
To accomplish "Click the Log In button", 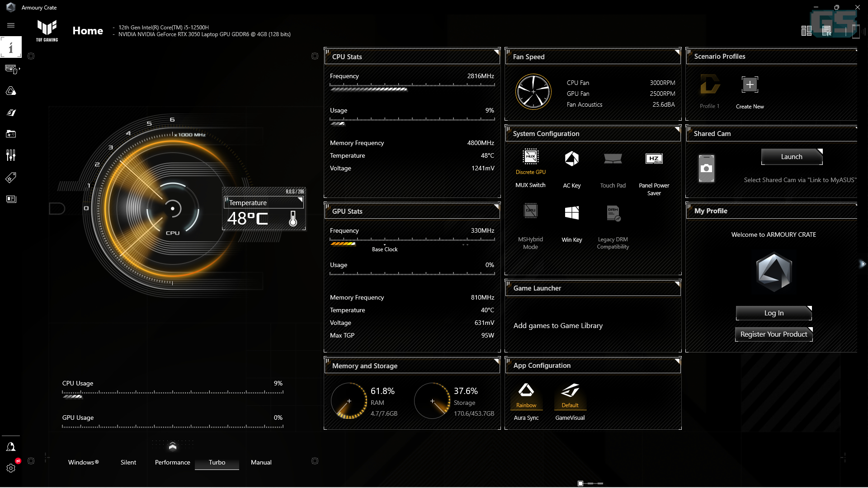I will (x=774, y=313).
